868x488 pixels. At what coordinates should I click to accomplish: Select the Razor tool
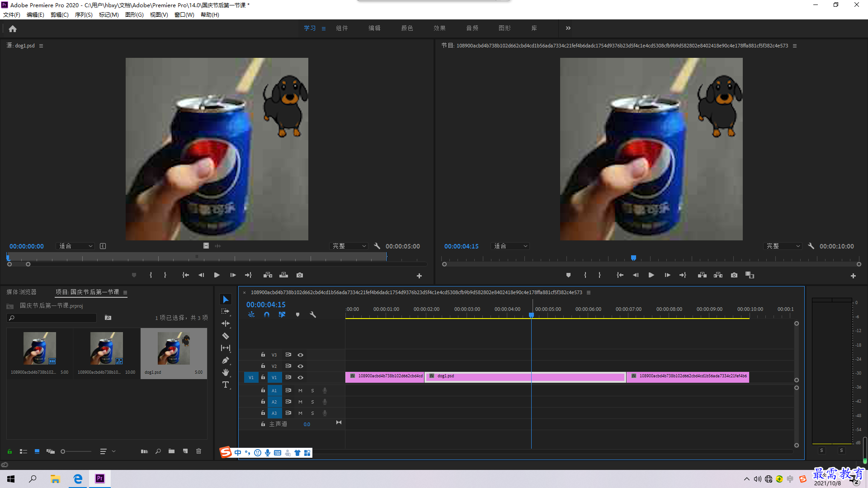[226, 336]
